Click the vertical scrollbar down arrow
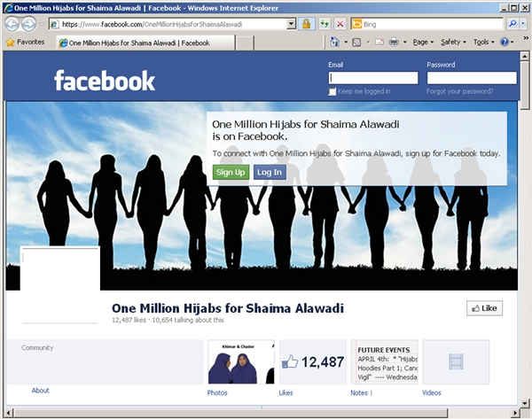532x419 pixels. [x=525, y=403]
